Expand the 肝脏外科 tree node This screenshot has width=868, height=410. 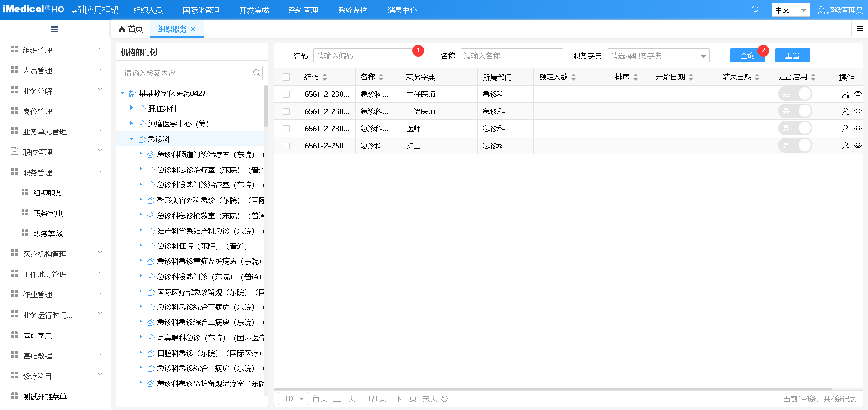[131, 108]
